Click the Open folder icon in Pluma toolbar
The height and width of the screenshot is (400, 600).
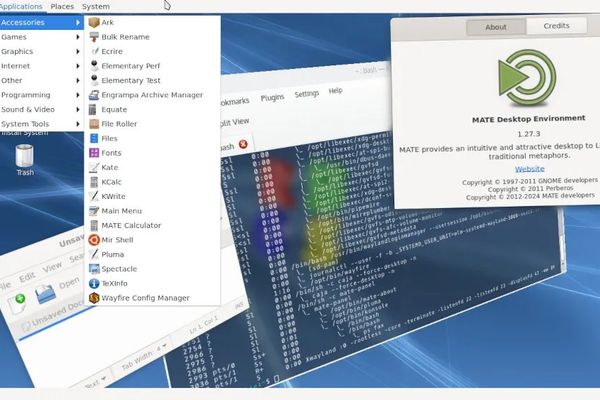[x=46, y=295]
